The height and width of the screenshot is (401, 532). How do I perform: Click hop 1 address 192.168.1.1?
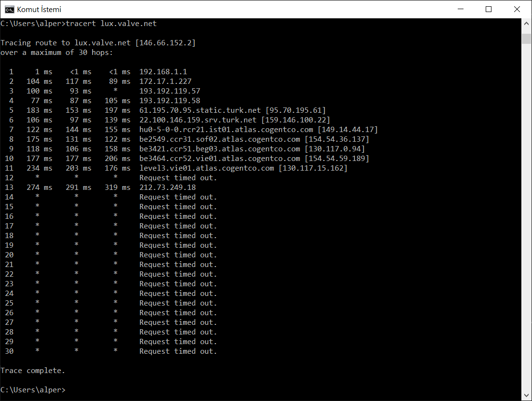(x=163, y=72)
